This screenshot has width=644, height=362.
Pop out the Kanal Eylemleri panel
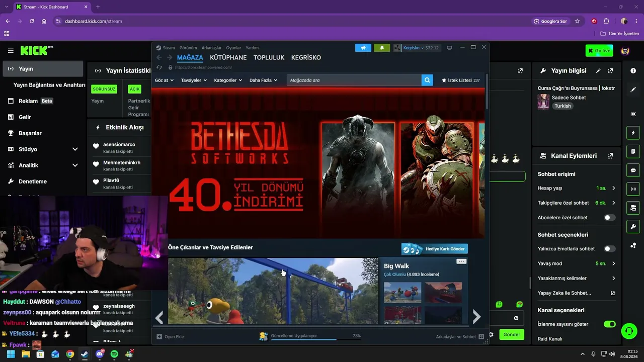[x=610, y=156]
